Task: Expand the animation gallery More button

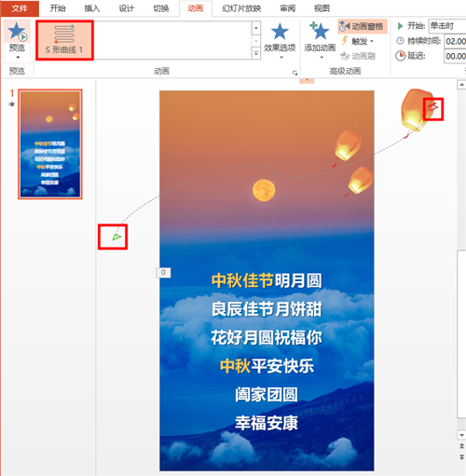Action: click(256, 53)
